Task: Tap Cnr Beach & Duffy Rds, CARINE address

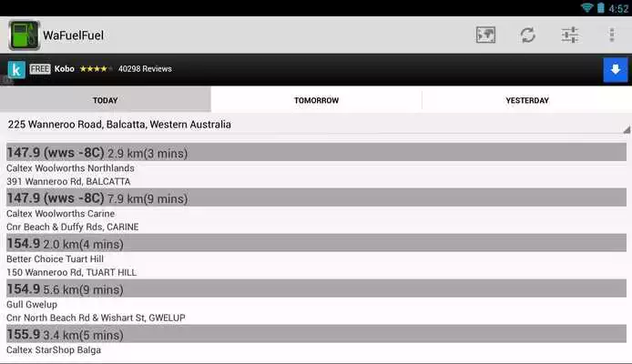Action: coord(73,227)
